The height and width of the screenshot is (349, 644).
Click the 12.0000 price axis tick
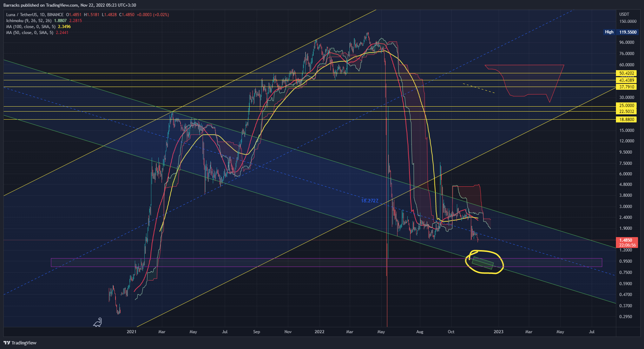(627, 141)
